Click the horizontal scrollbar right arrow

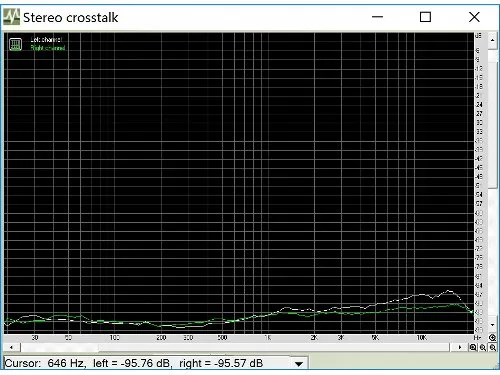[x=460, y=347]
